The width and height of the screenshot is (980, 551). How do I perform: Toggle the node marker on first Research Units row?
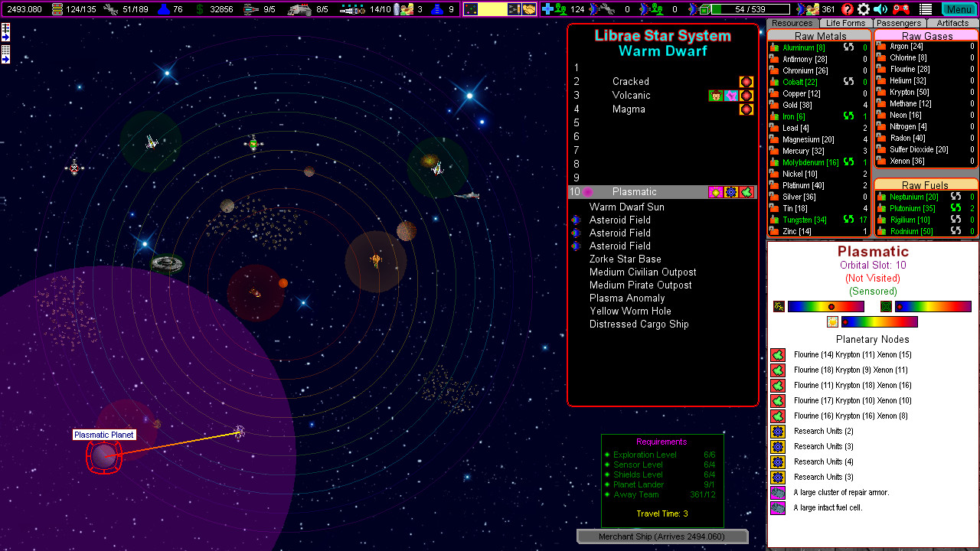777,431
